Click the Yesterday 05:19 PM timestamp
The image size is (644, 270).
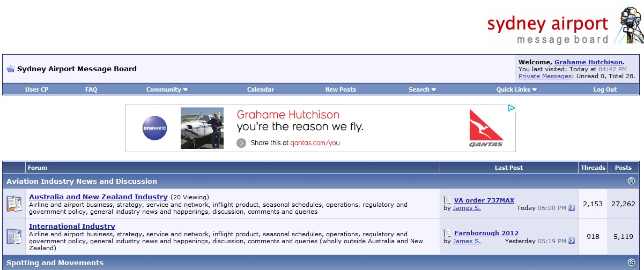(x=536, y=241)
